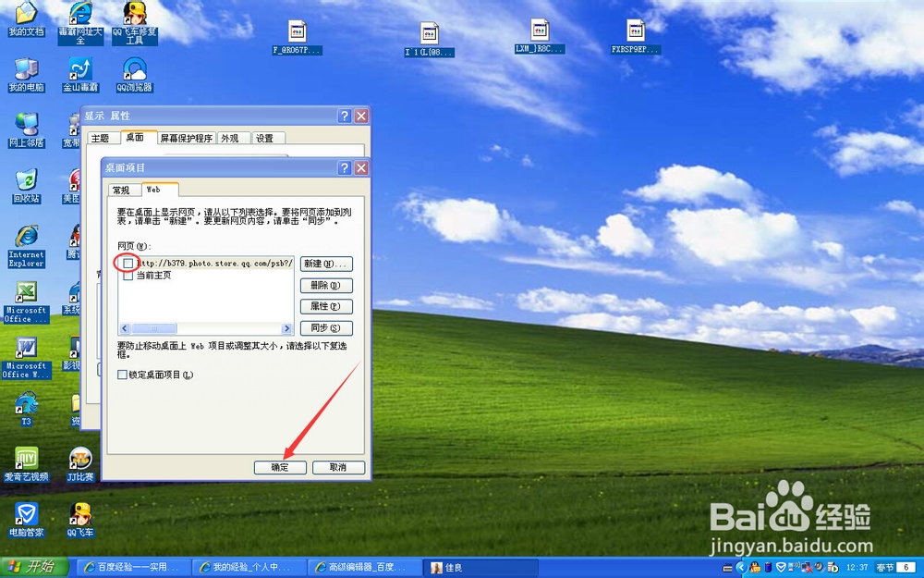Switch to 百度经验 taskbar window
Viewport: 924px width, 578px height.
[134, 568]
